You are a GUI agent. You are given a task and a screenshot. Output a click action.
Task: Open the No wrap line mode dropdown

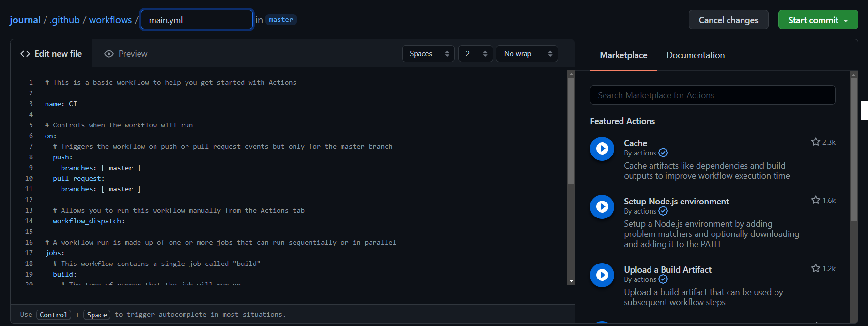coord(527,54)
